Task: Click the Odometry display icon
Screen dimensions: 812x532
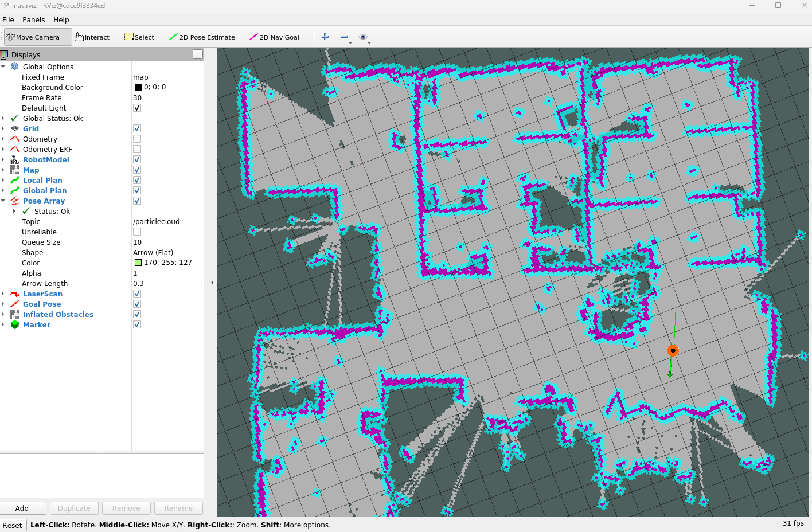Action: (x=15, y=139)
